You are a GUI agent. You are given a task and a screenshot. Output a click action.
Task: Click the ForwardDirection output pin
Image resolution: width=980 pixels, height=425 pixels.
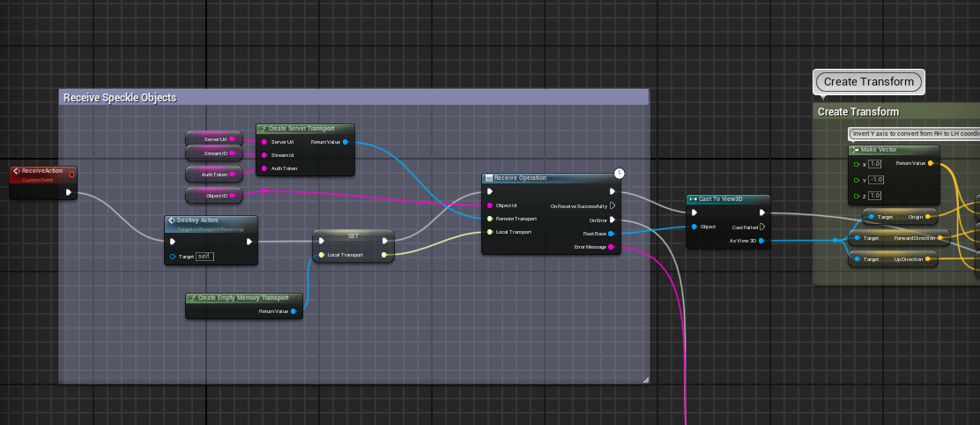point(939,238)
